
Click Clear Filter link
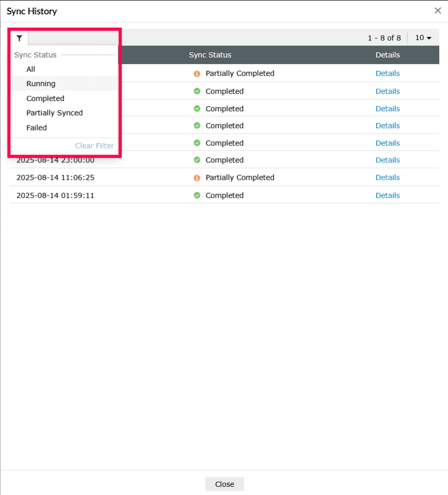pyautogui.click(x=94, y=146)
